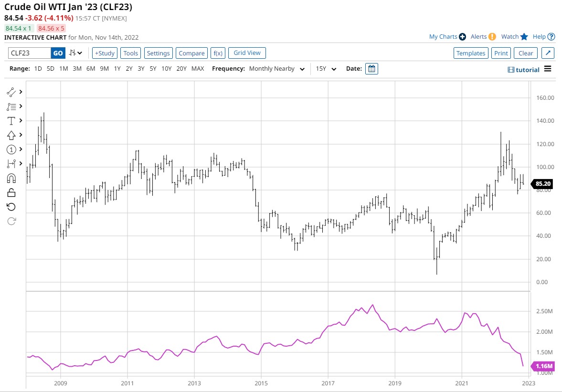This screenshot has width=562, height=392.
Task: Click the 1.16M volume indicator badge
Action: pos(544,366)
